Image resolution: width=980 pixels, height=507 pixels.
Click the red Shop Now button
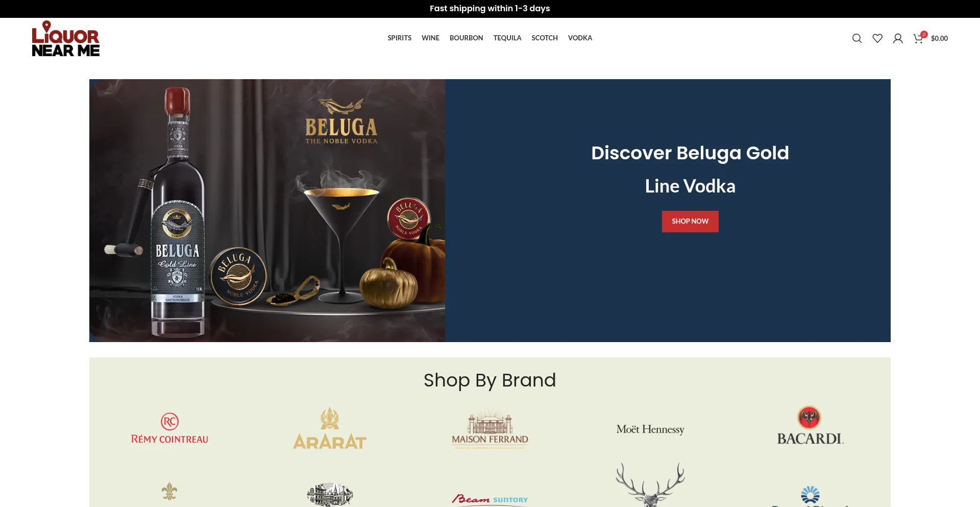pos(690,222)
